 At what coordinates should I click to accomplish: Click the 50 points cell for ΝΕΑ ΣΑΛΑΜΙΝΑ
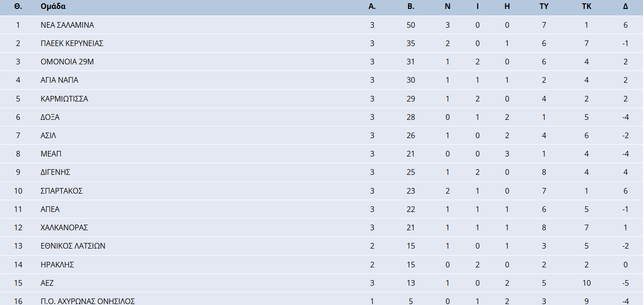(410, 25)
